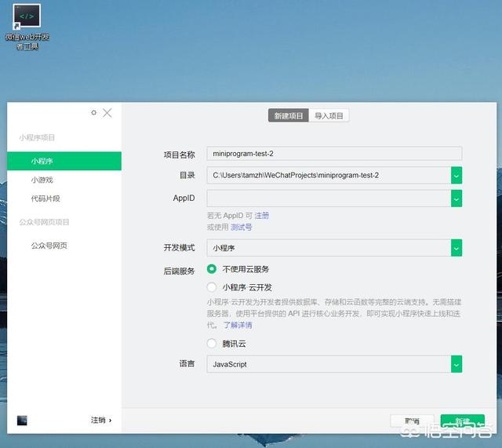Image resolution: width=502 pixels, height=448 pixels.
Task: Select 公众号网页 in the sidebar
Action: click(x=49, y=246)
